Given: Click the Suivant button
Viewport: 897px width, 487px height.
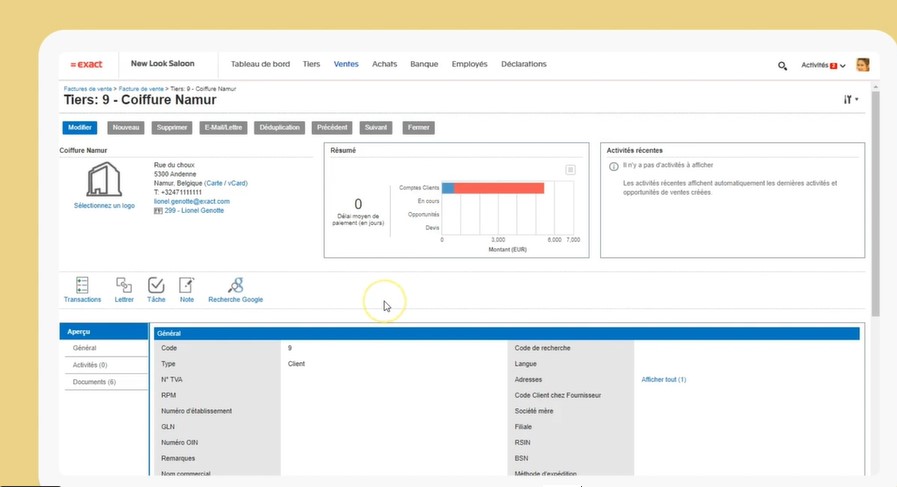Looking at the screenshot, I should point(376,127).
